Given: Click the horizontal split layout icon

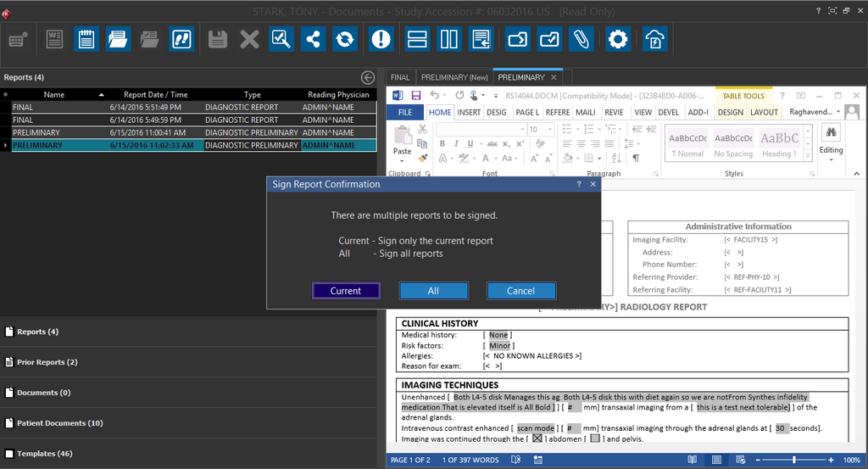Looking at the screenshot, I should 416,39.
